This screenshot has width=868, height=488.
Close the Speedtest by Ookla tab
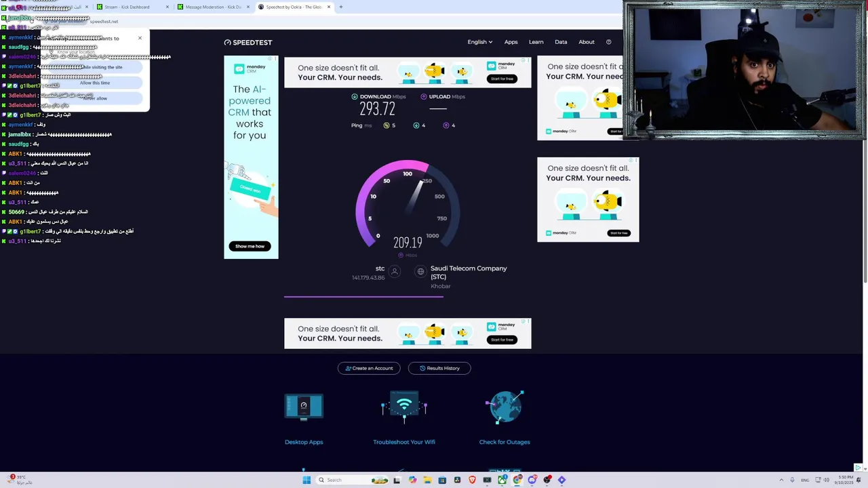point(329,7)
